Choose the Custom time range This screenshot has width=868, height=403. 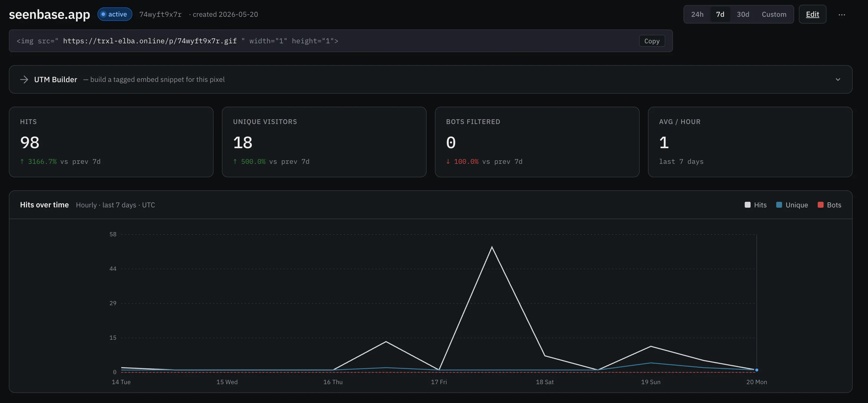coord(774,14)
